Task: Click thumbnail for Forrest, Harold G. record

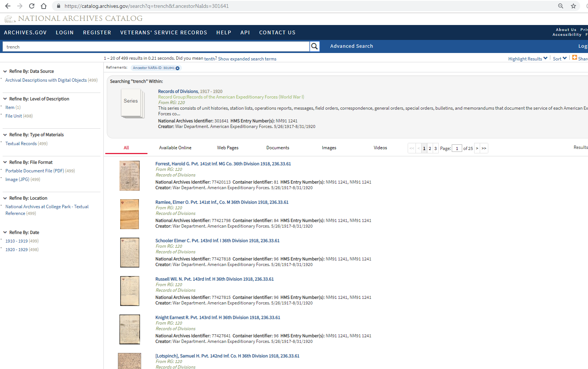Action: click(x=130, y=176)
